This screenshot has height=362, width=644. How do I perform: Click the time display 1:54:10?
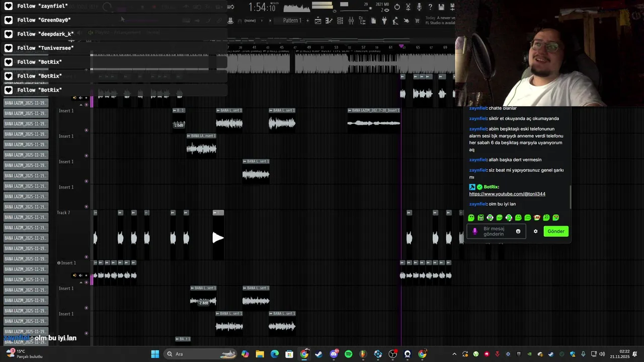[x=262, y=8]
